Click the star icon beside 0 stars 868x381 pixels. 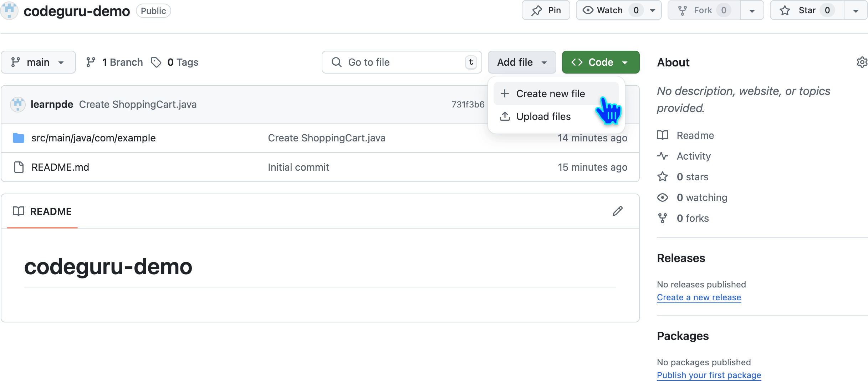pyautogui.click(x=663, y=177)
